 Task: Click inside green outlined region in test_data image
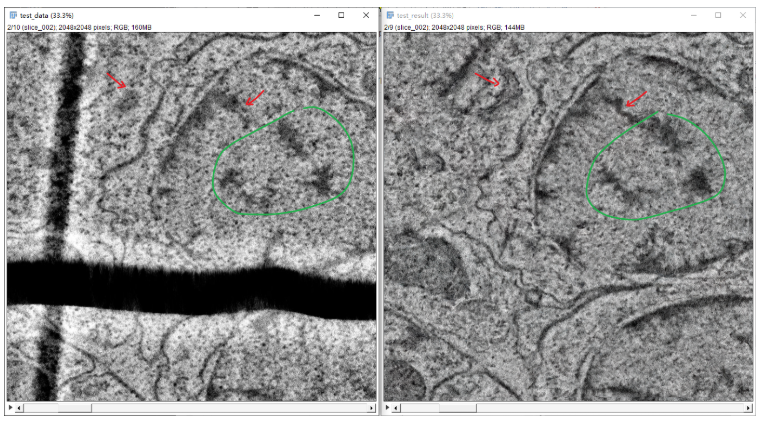pos(283,163)
